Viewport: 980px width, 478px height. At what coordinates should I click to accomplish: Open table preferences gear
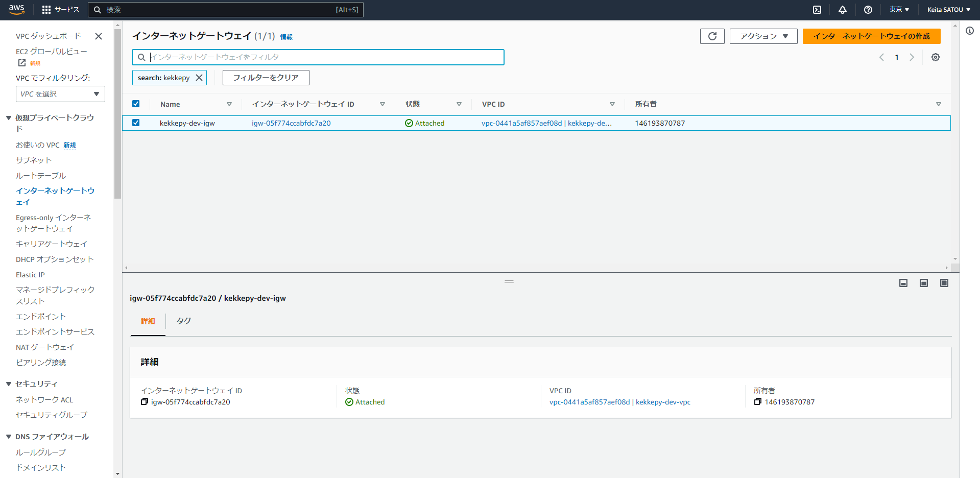[936, 57]
